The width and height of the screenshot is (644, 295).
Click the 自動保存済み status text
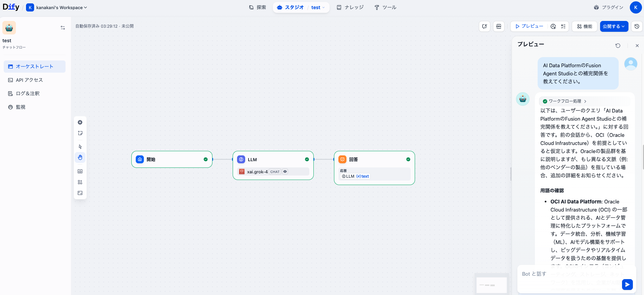click(x=104, y=26)
